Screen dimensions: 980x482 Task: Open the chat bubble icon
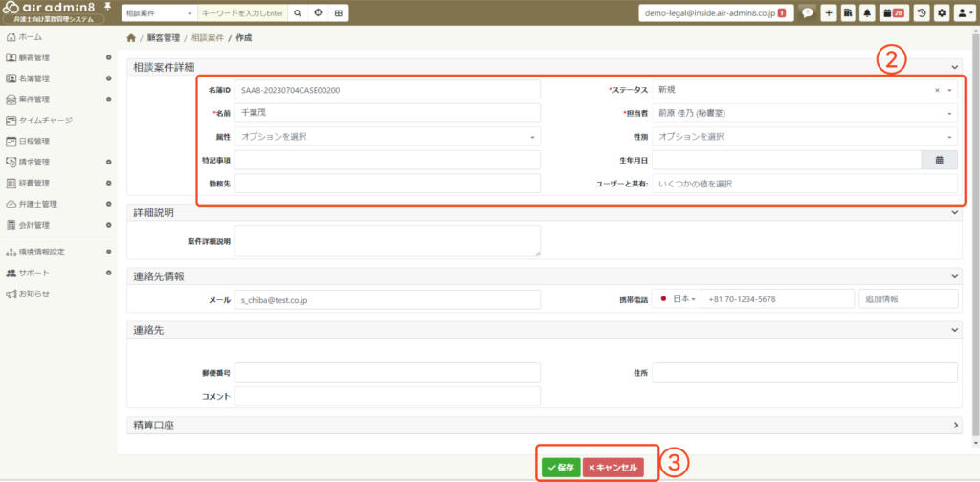coord(807,13)
